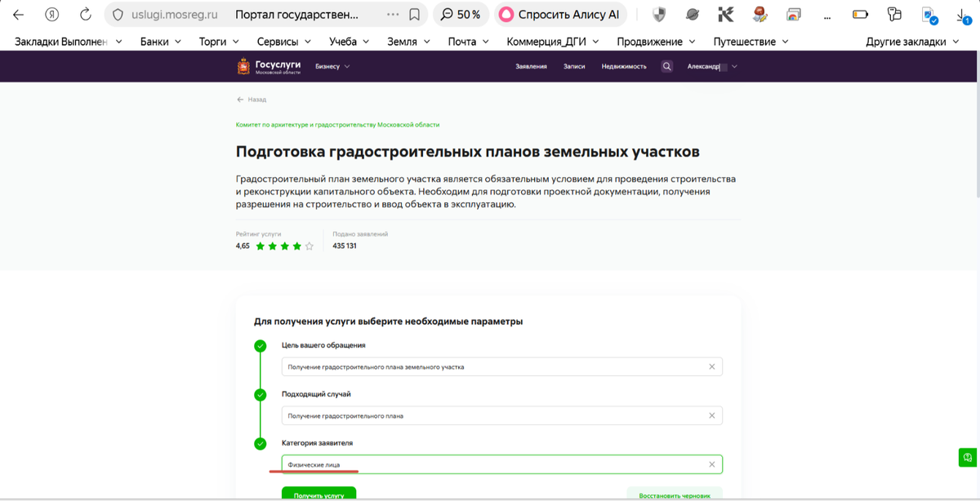The height and width of the screenshot is (501, 980).
Task: Expand the Сервисы bookmarks folder
Action: pos(284,42)
